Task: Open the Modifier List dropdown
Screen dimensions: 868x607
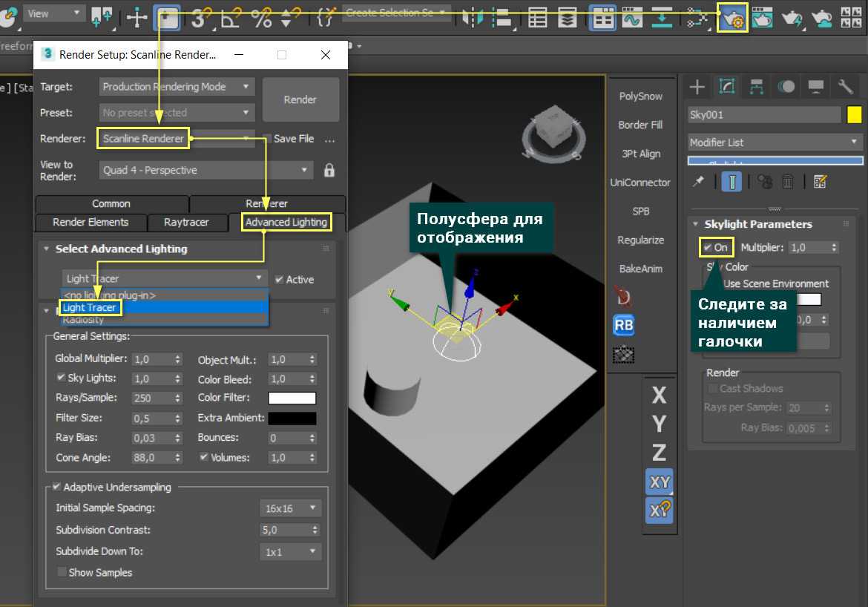Action: point(775,142)
